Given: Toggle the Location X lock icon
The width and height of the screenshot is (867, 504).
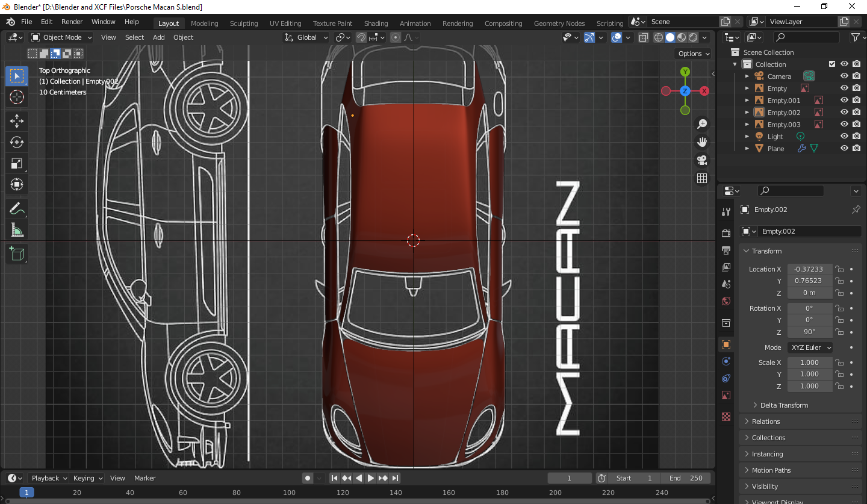Looking at the screenshot, I should [839, 269].
